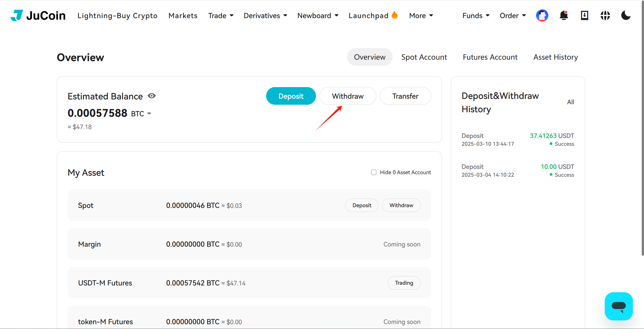Click Withdraw beside Estimated Balance
This screenshot has height=329, width=644.
[348, 96]
